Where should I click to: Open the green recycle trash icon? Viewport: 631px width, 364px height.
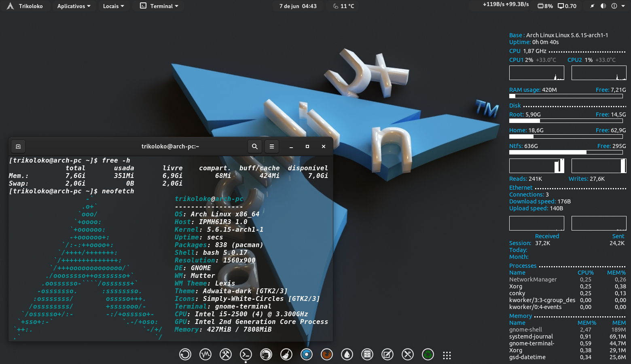[x=428, y=355]
